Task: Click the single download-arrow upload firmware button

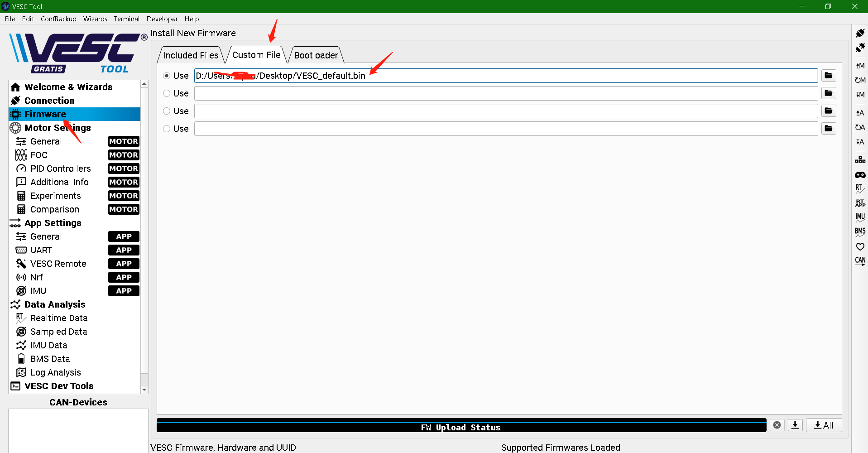Action: pyautogui.click(x=795, y=425)
